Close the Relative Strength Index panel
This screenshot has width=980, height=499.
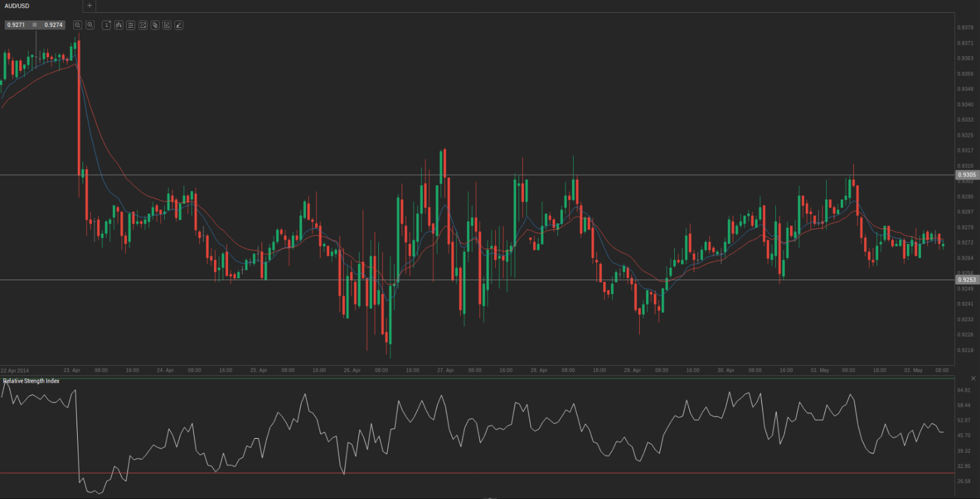973,378
